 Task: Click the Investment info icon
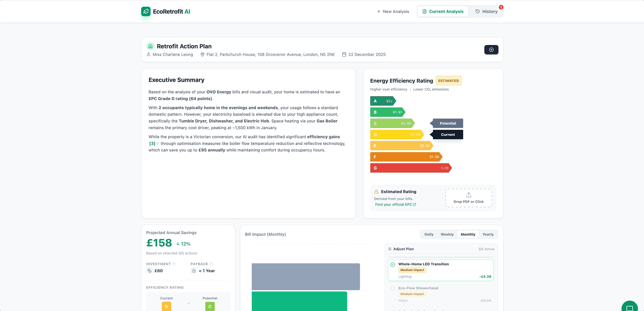point(174,264)
